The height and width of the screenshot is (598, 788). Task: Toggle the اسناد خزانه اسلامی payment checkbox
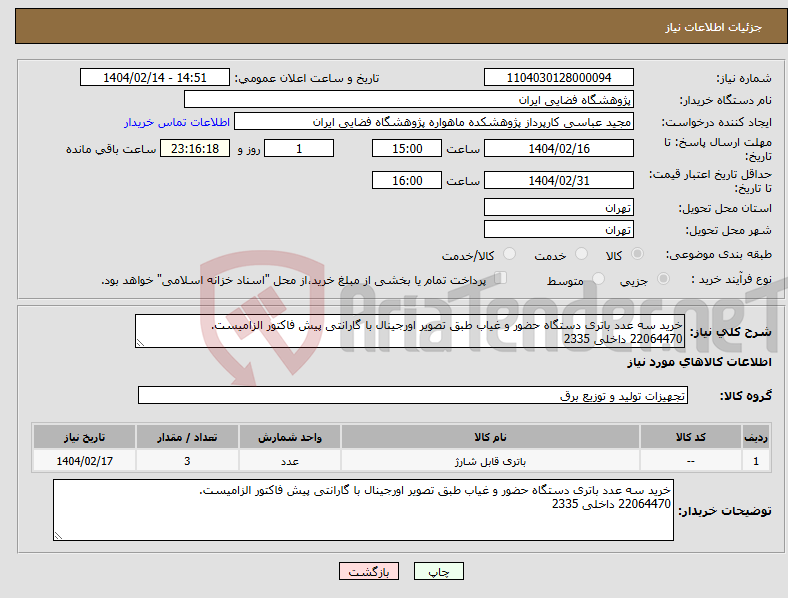pos(501,278)
